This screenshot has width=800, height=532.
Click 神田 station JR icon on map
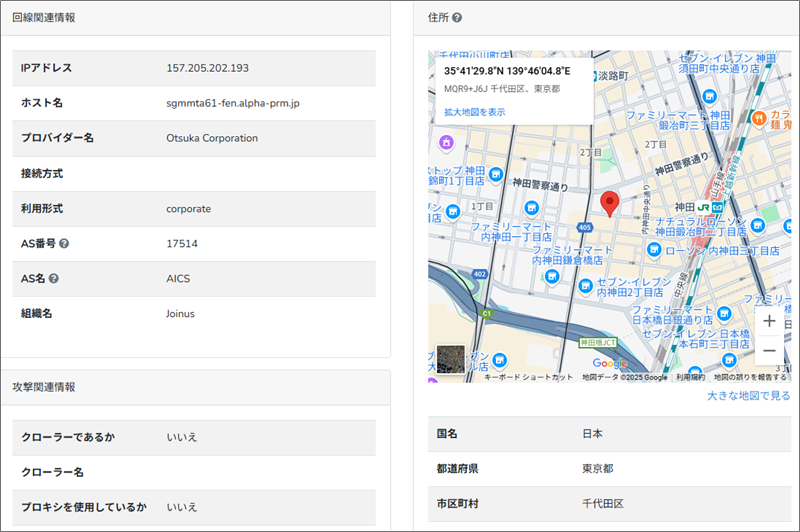[704, 207]
